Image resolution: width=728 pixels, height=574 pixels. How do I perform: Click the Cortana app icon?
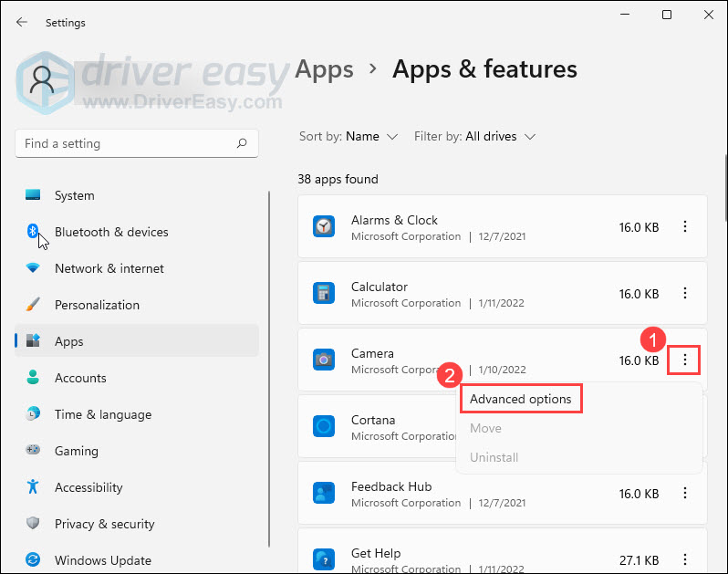pyautogui.click(x=324, y=427)
